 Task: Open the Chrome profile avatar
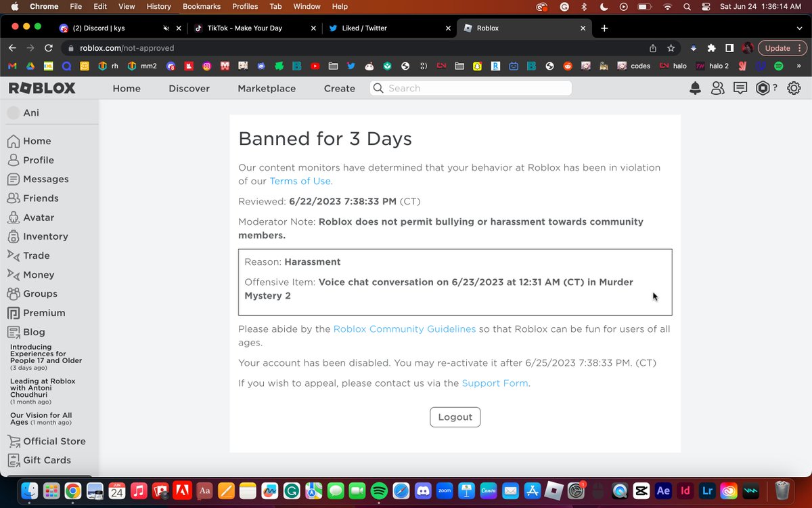point(748,48)
